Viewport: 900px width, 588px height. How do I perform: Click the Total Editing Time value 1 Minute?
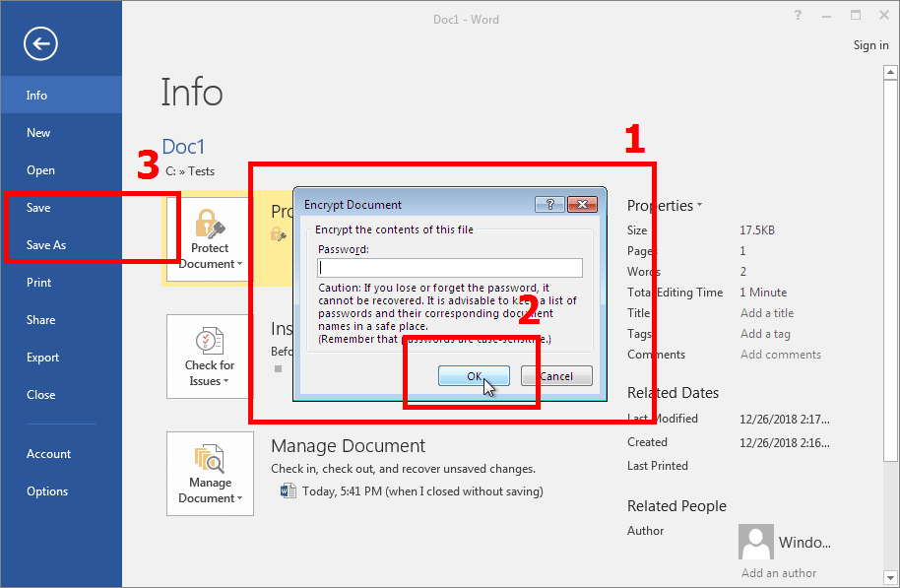[x=763, y=293]
